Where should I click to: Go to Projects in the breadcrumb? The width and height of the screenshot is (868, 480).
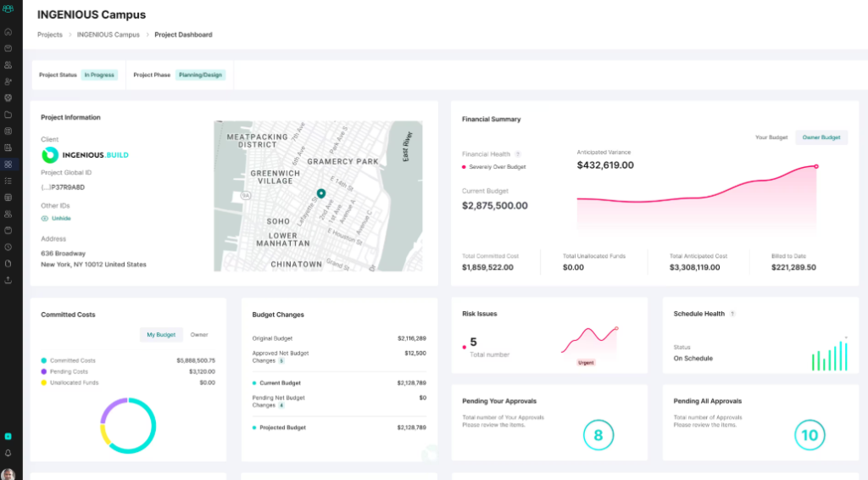(x=50, y=35)
